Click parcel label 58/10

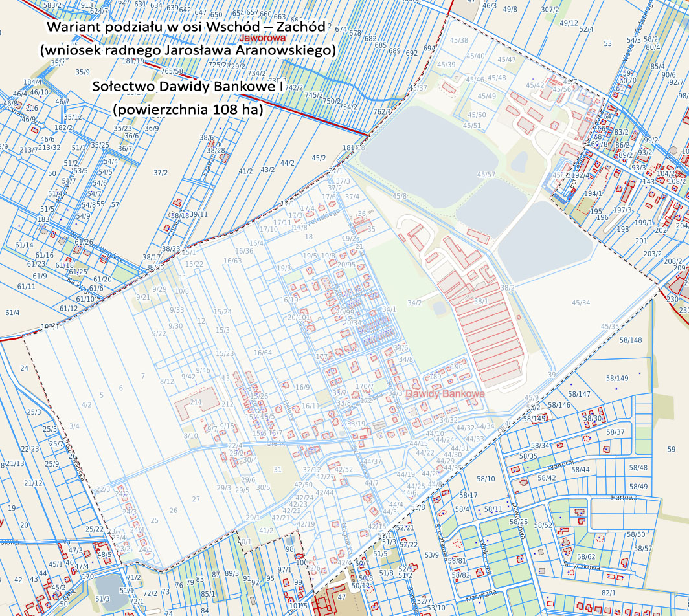click(x=486, y=479)
